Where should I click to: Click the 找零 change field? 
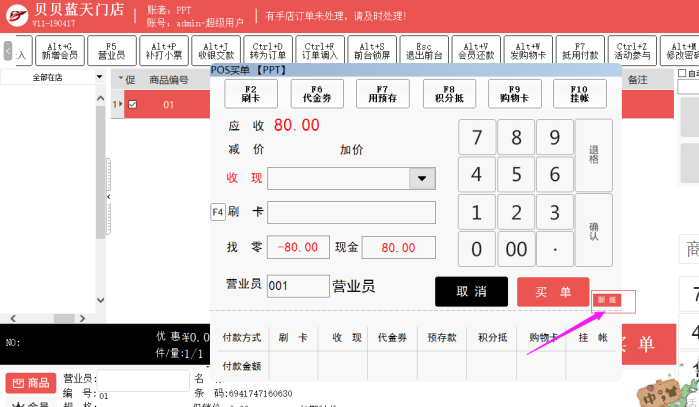(x=298, y=247)
